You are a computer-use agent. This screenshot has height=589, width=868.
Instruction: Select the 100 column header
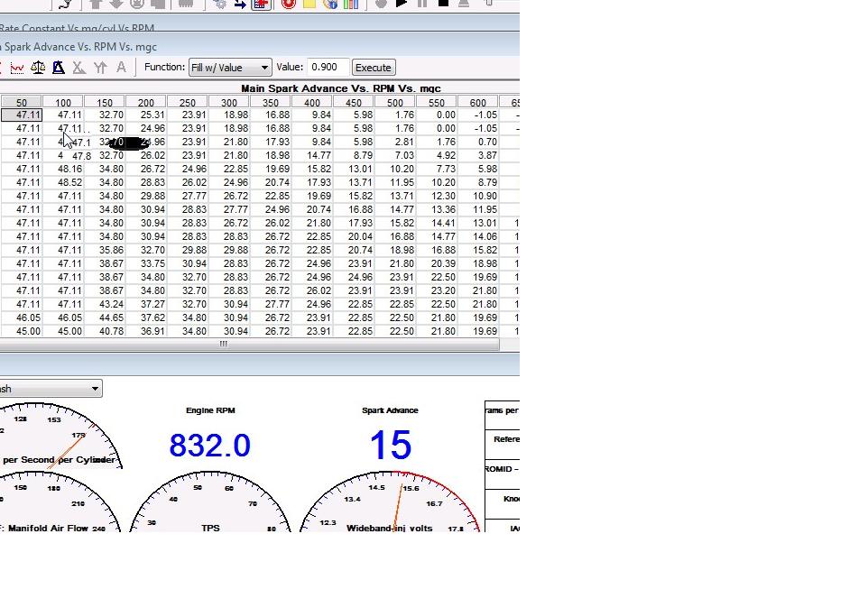point(62,103)
